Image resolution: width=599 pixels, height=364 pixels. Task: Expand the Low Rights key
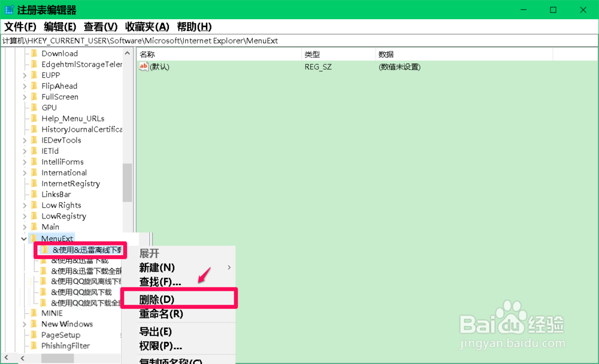25,205
